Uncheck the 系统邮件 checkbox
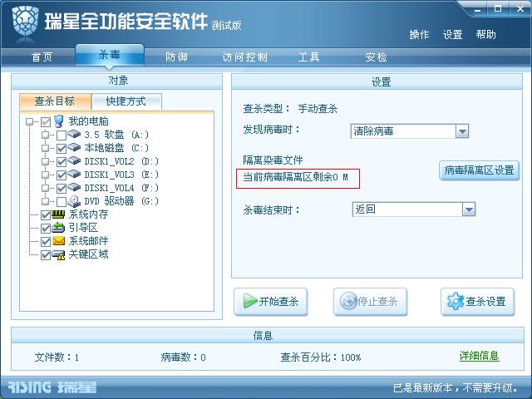 click(46, 242)
